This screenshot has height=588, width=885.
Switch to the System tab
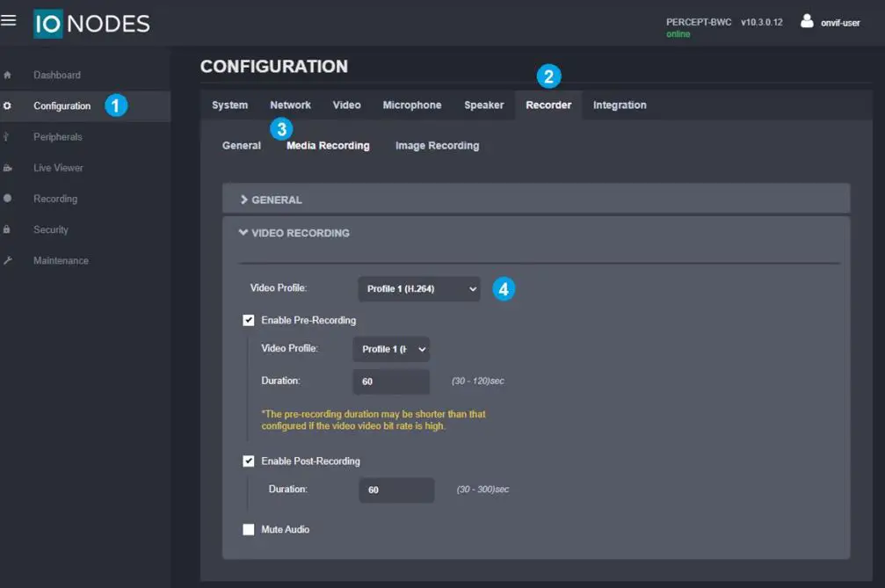[229, 105]
